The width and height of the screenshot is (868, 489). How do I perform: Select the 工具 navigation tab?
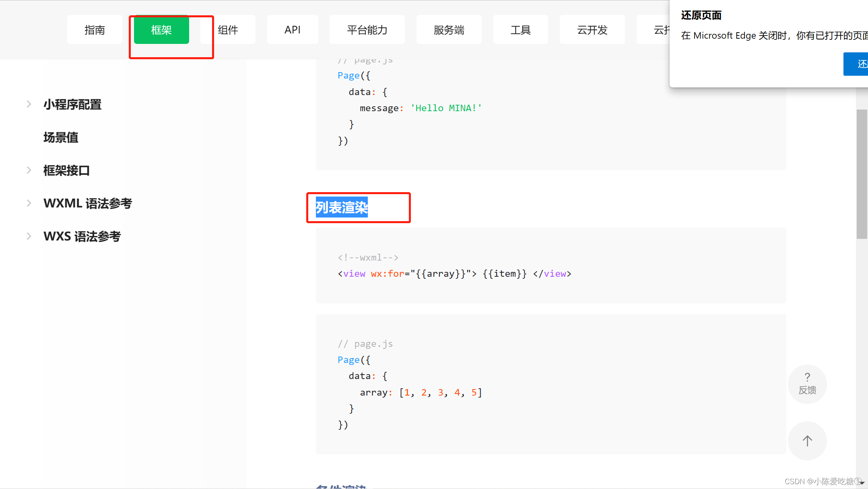click(x=520, y=30)
